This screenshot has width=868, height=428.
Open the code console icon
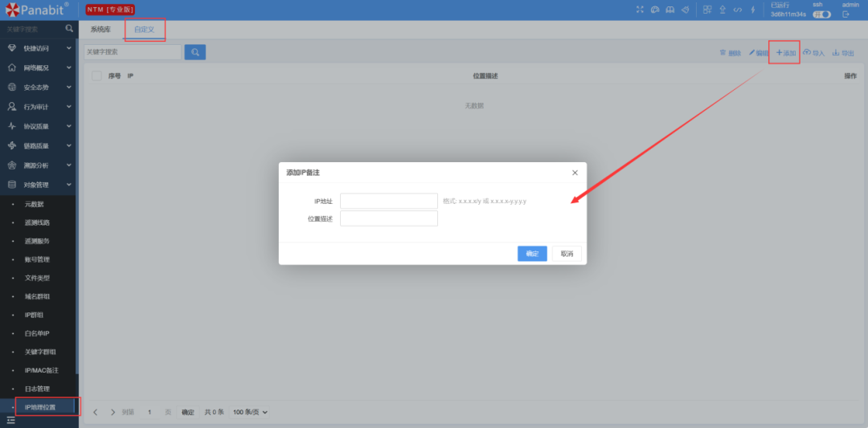(737, 10)
